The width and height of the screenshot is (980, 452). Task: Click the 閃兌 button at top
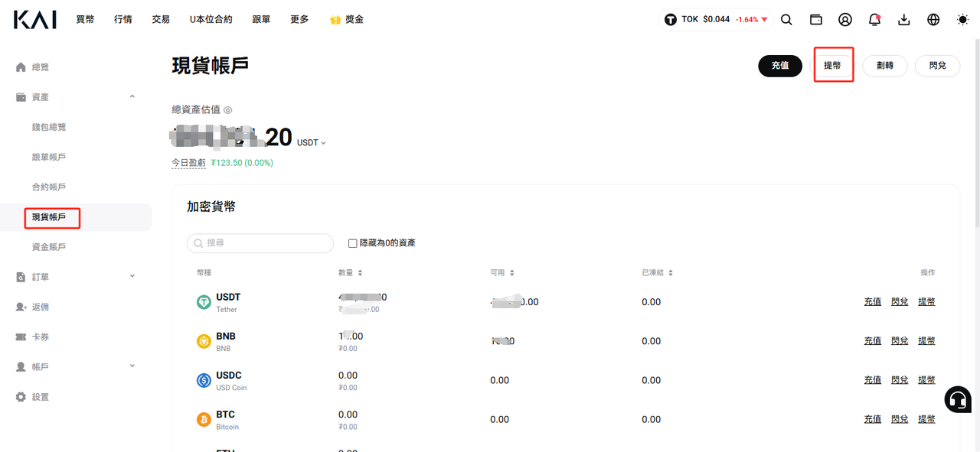click(938, 66)
